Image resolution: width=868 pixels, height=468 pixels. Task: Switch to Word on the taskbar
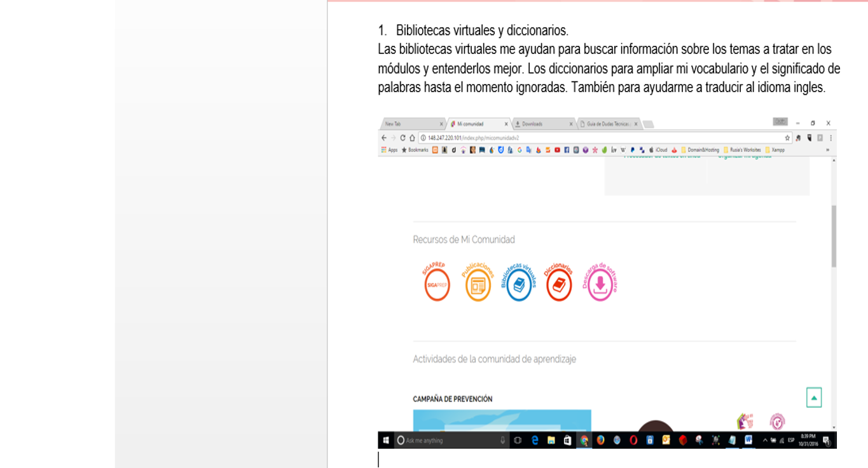point(748,440)
